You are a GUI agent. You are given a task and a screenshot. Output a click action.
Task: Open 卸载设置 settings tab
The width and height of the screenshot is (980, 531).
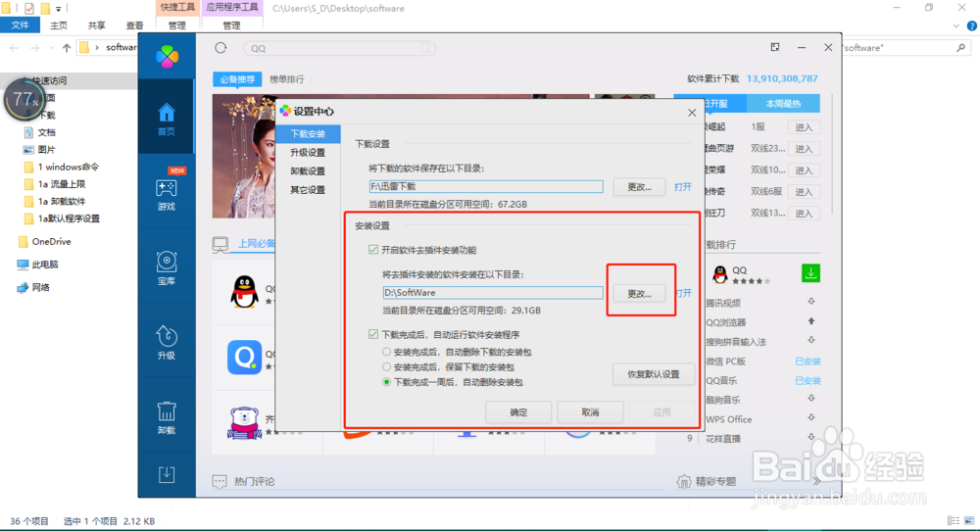click(x=308, y=171)
